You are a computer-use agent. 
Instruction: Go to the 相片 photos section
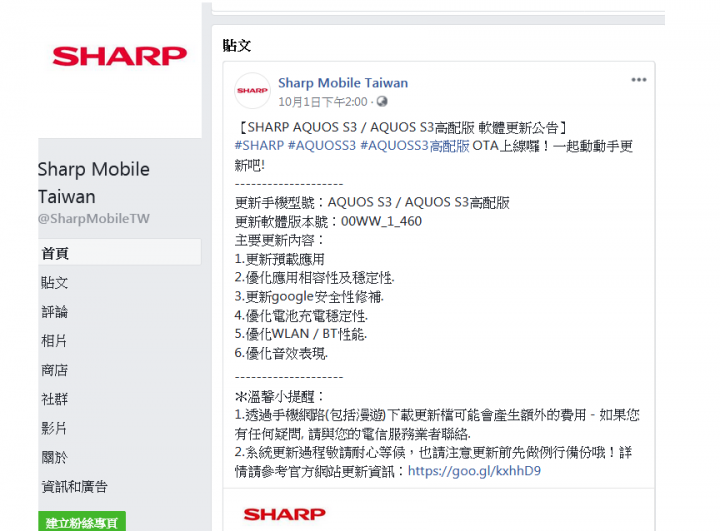[x=54, y=341]
